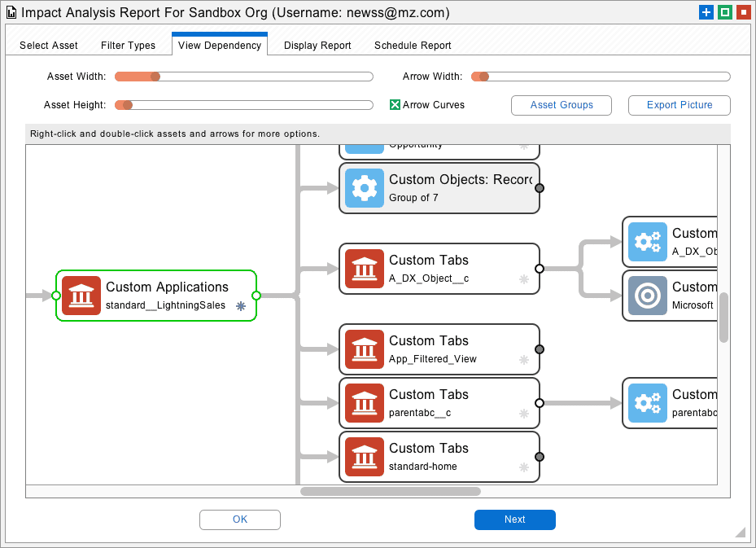The height and width of the screenshot is (548, 756).
Task: Click the 'parentabc__c' label
Action: point(419,413)
